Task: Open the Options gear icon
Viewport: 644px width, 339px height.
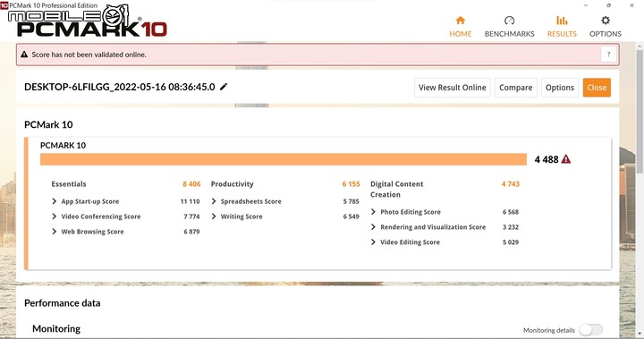Action: 606,21
